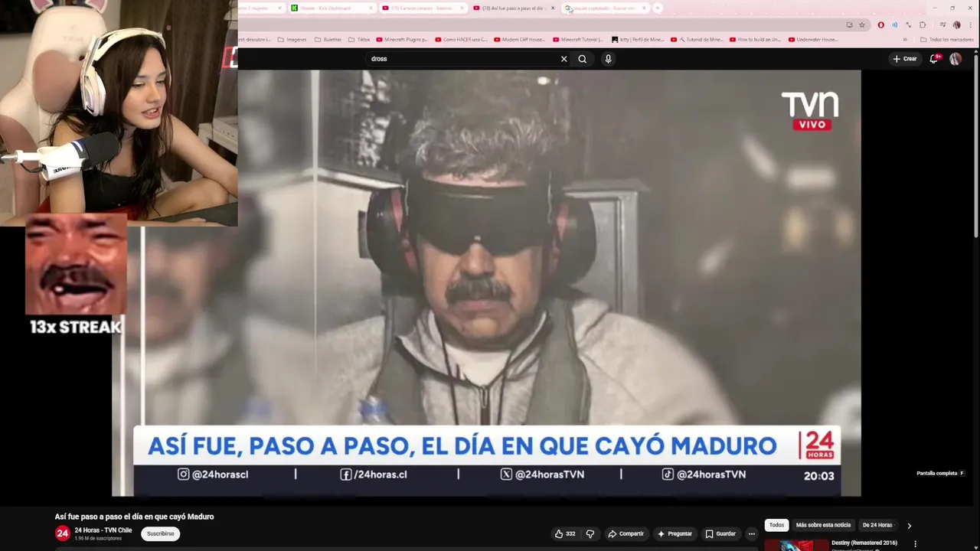Open the 24 Horas channel avatar

pyautogui.click(x=63, y=533)
